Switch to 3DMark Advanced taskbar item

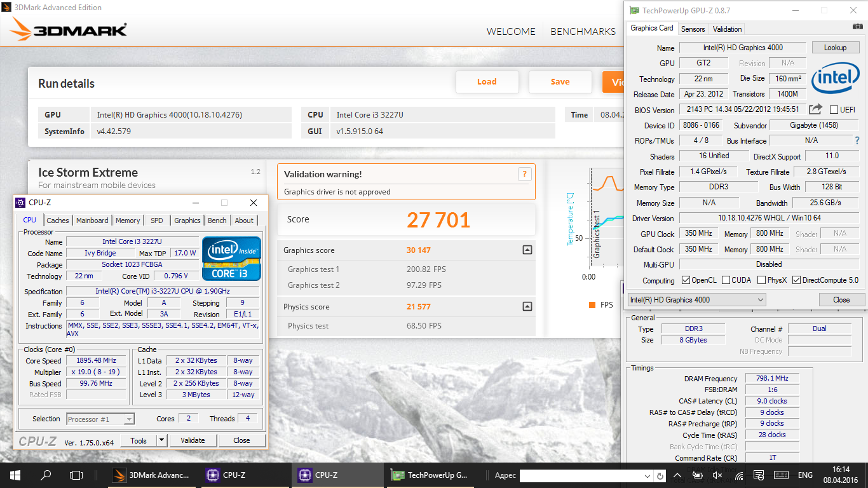pos(153,475)
